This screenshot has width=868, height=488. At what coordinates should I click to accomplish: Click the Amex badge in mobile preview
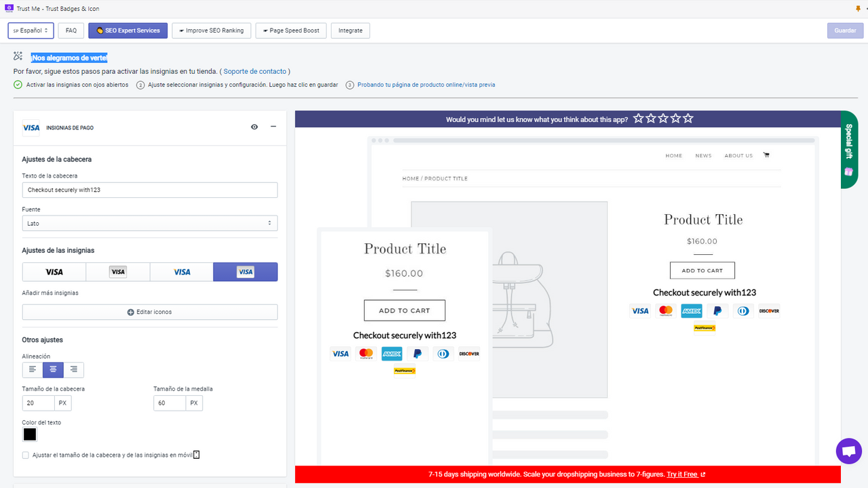(392, 354)
